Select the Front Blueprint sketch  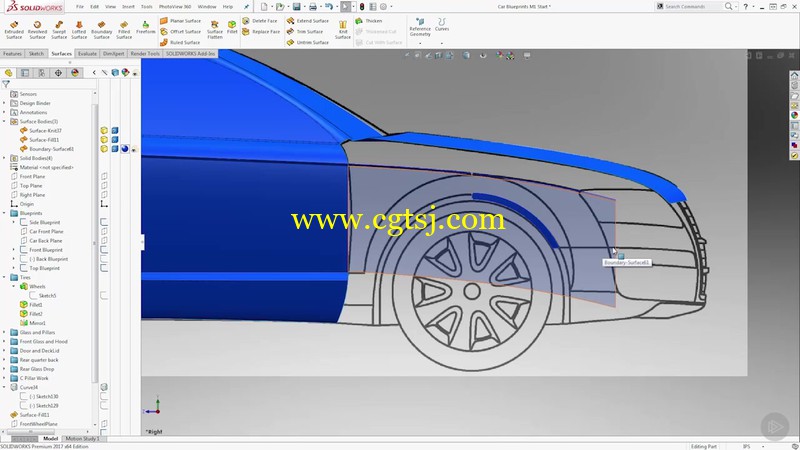45,250
